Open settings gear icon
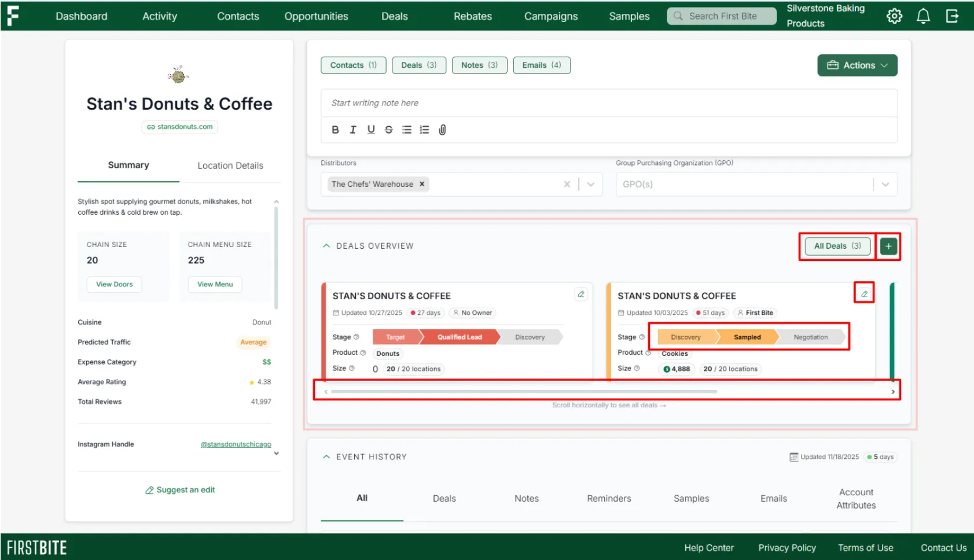This screenshot has height=560, width=974. tap(894, 16)
